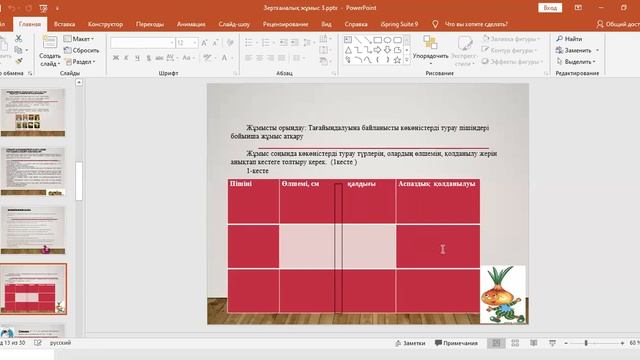
Task: Click the Упорядочить arrange icon
Action: click(430, 42)
